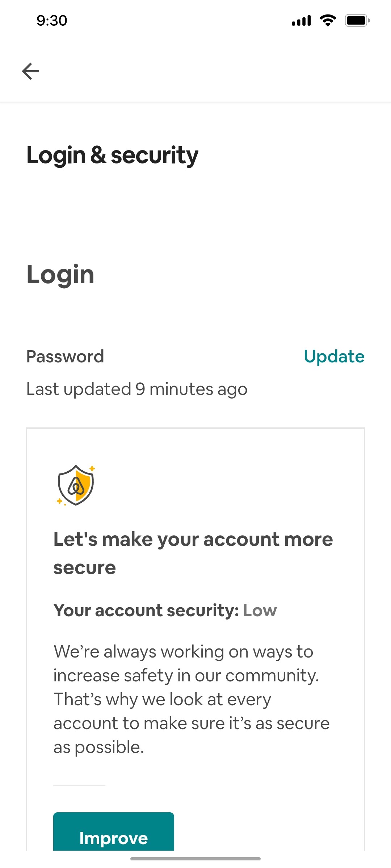Image resolution: width=391 pixels, height=868 pixels.
Task: Select the Improve button
Action: coord(113,838)
